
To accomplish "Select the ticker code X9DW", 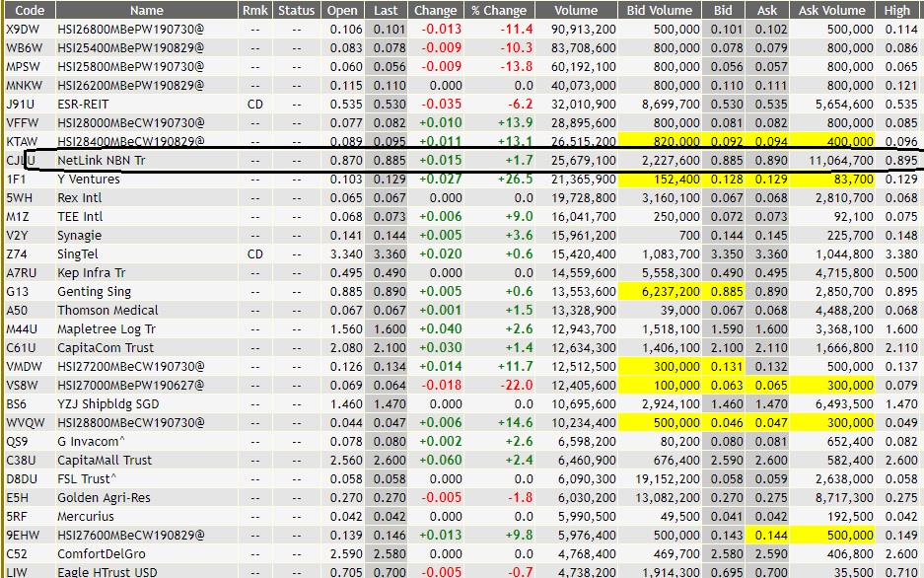I will click(23, 31).
